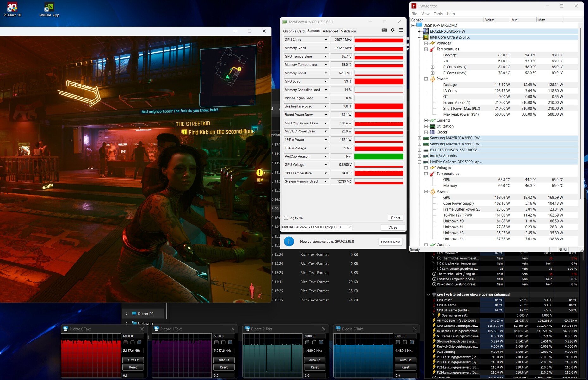Click the Intel(R) Graphics device icon
This screenshot has height=380, width=588.
coord(426,156)
